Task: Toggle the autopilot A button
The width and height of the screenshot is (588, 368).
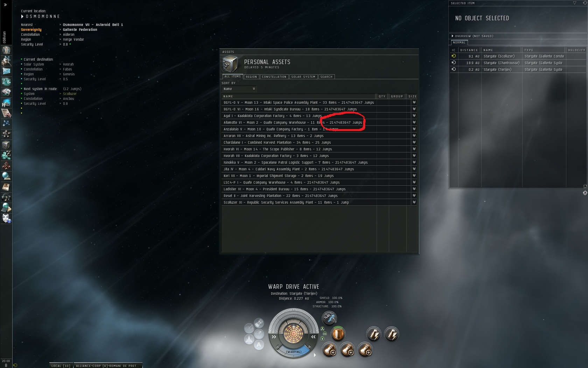Action: 259,345
